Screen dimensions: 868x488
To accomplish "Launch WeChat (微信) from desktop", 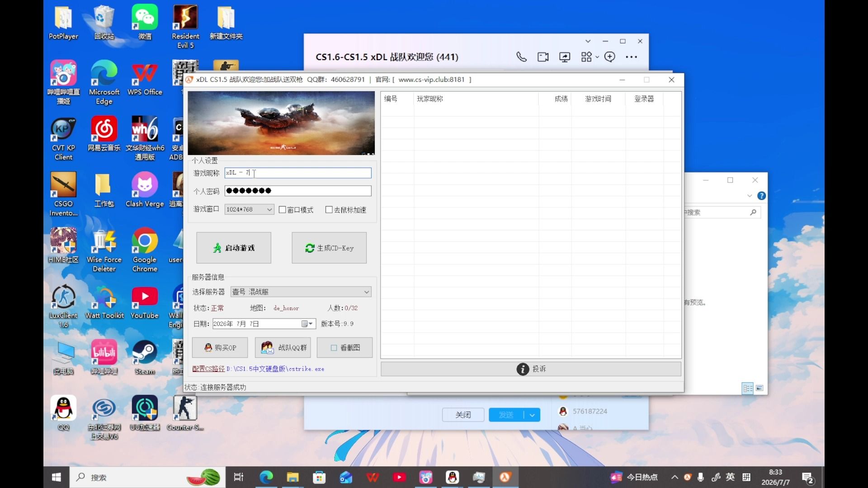I will tap(145, 23).
